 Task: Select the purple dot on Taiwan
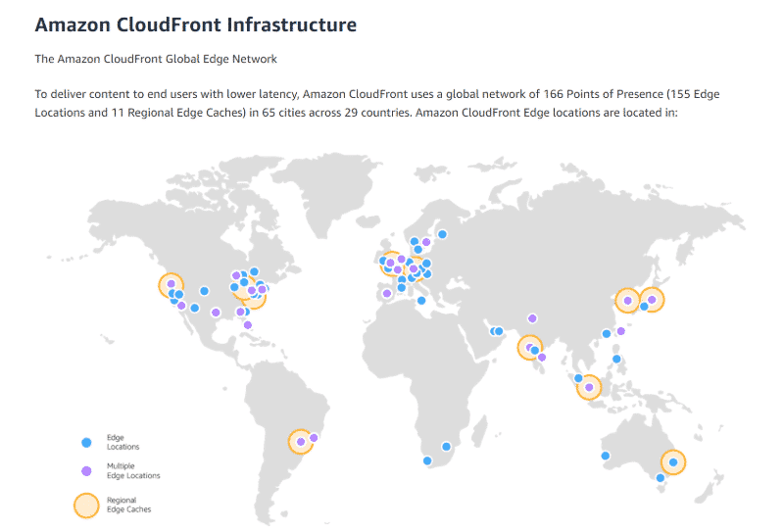click(621, 331)
